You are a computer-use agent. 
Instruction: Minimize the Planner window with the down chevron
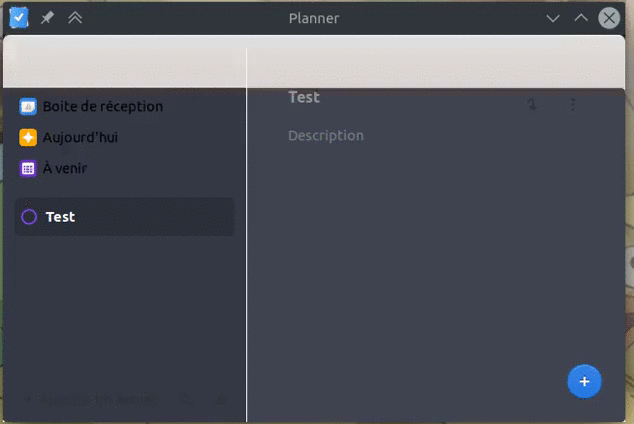(x=553, y=18)
